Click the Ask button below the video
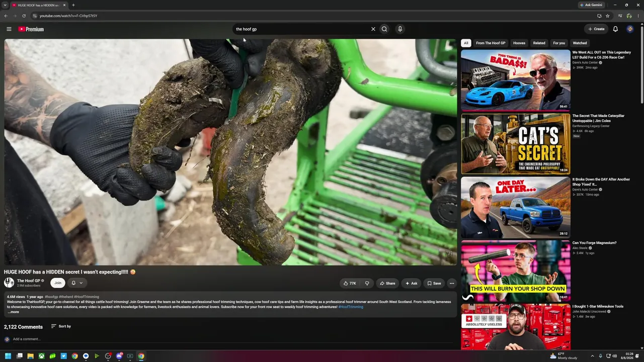Image resolution: width=644 pixels, height=362 pixels. click(411, 284)
